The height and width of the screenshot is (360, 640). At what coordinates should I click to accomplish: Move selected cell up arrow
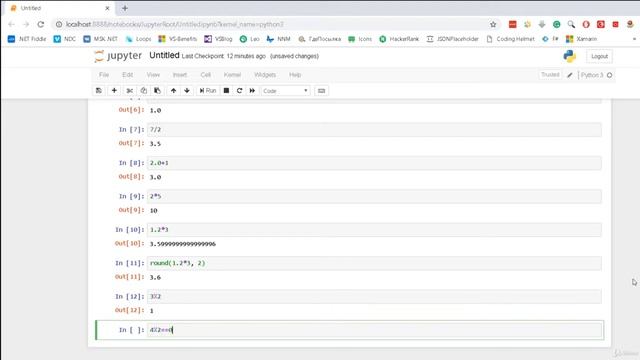pos(173,91)
